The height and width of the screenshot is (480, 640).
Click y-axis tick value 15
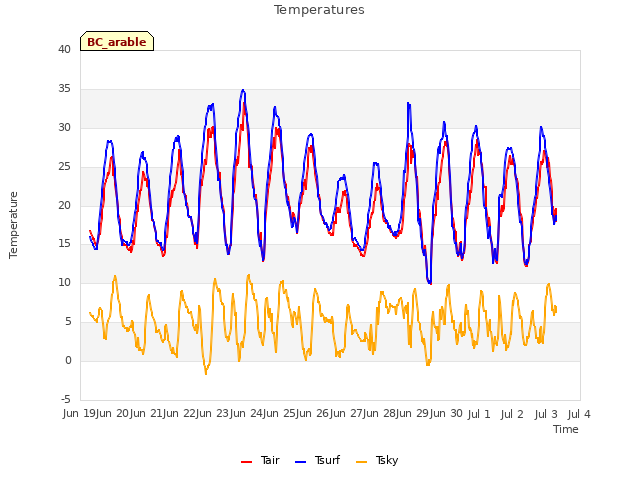(64, 244)
